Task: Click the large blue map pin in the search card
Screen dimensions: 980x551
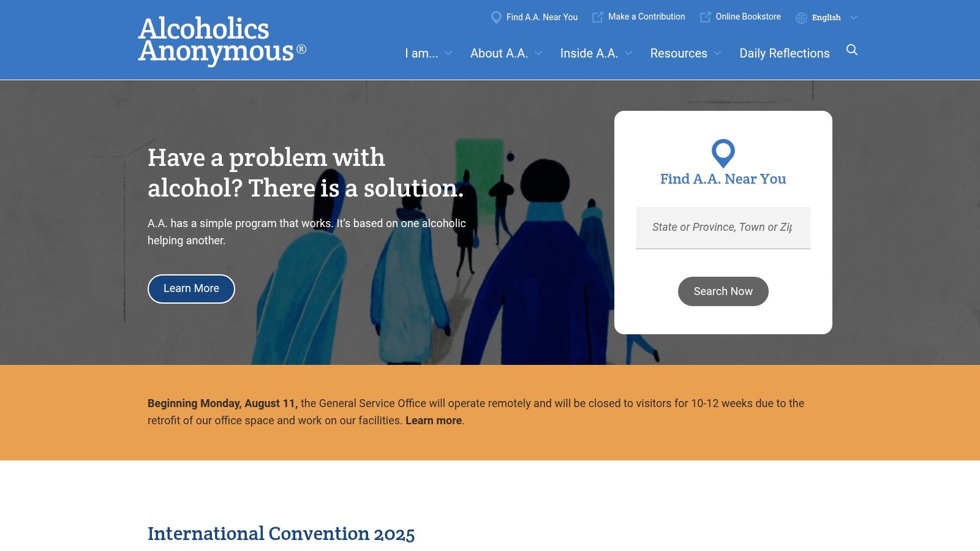Action: point(723,153)
